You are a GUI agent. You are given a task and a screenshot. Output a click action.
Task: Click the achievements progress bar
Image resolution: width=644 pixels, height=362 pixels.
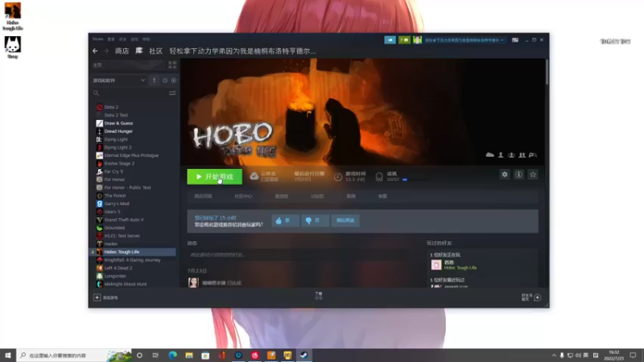(x=415, y=179)
